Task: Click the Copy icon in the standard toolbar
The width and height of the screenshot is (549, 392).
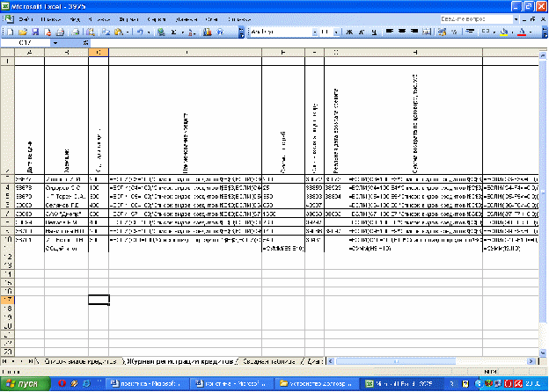Action: [106, 32]
